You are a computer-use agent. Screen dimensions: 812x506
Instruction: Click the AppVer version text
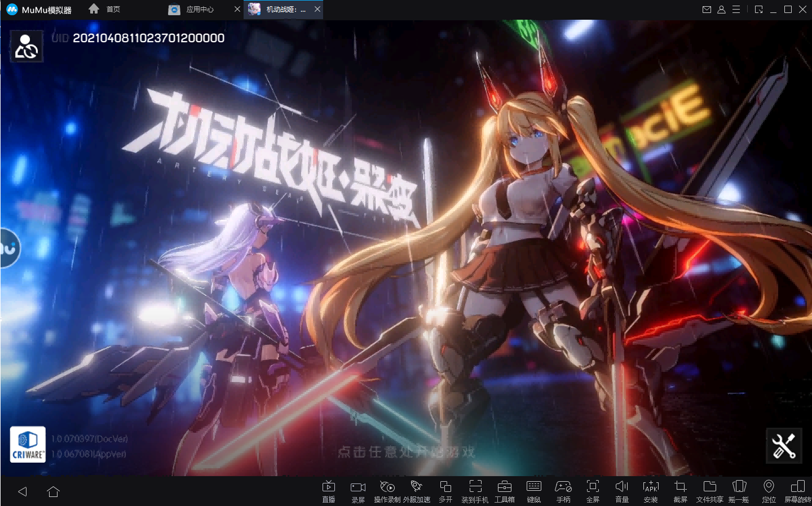[x=89, y=454]
